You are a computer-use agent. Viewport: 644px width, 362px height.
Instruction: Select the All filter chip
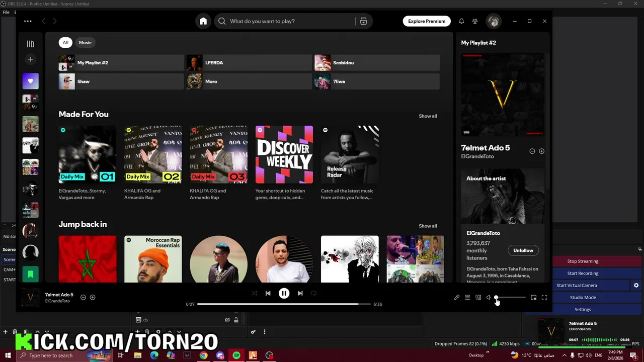click(x=65, y=43)
